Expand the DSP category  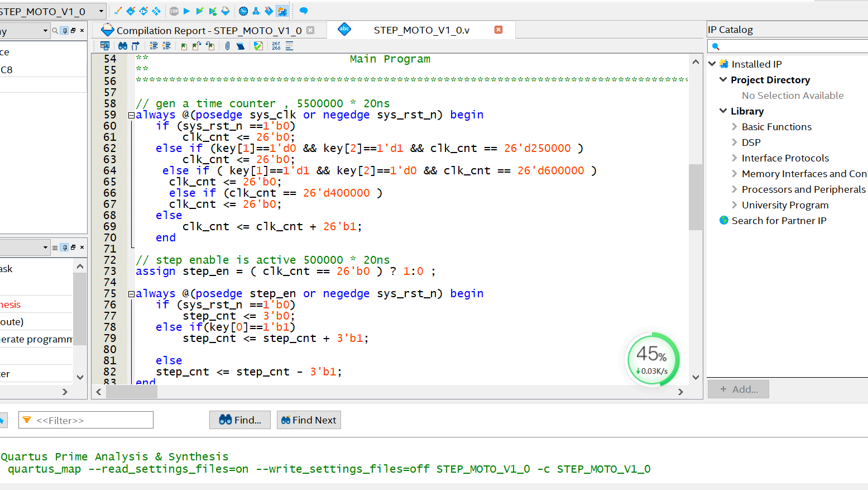coord(735,142)
